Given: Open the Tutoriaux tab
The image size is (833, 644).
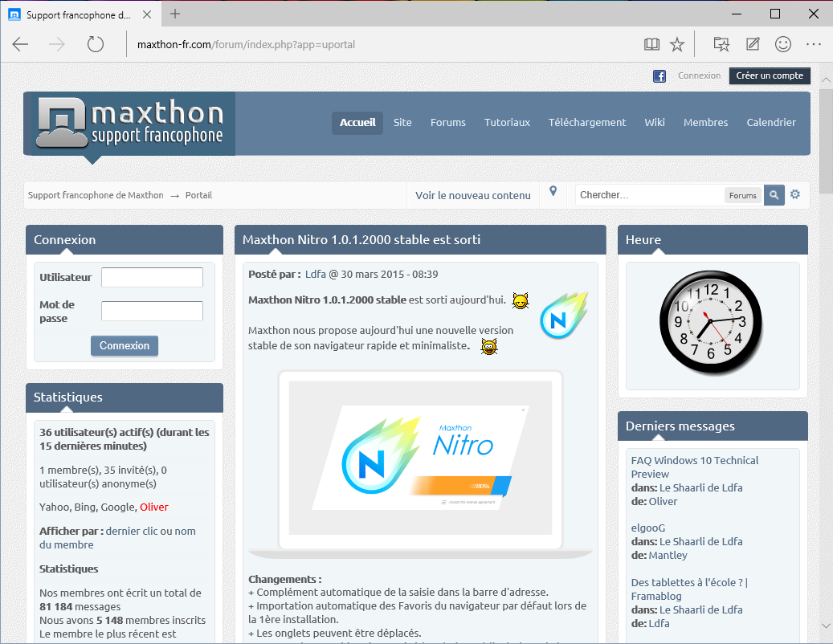Looking at the screenshot, I should pyautogui.click(x=507, y=123).
